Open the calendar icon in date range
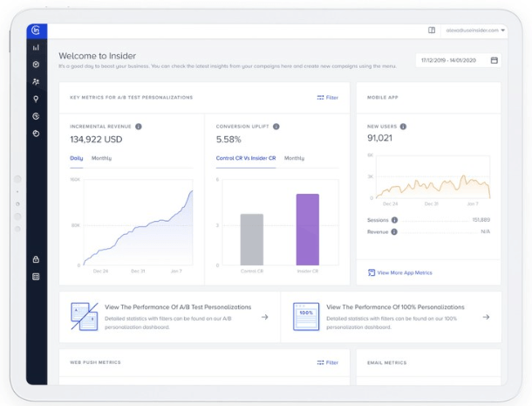This screenshot has width=532, height=406. (494, 60)
